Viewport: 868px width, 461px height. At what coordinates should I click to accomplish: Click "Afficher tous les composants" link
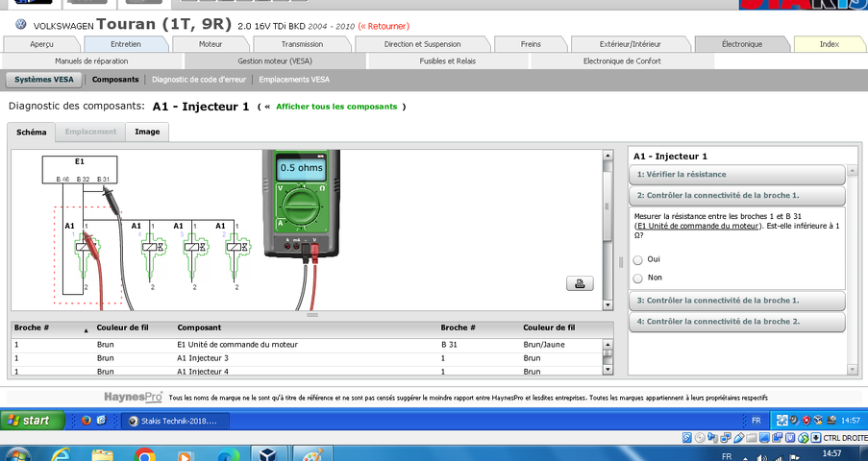click(336, 107)
